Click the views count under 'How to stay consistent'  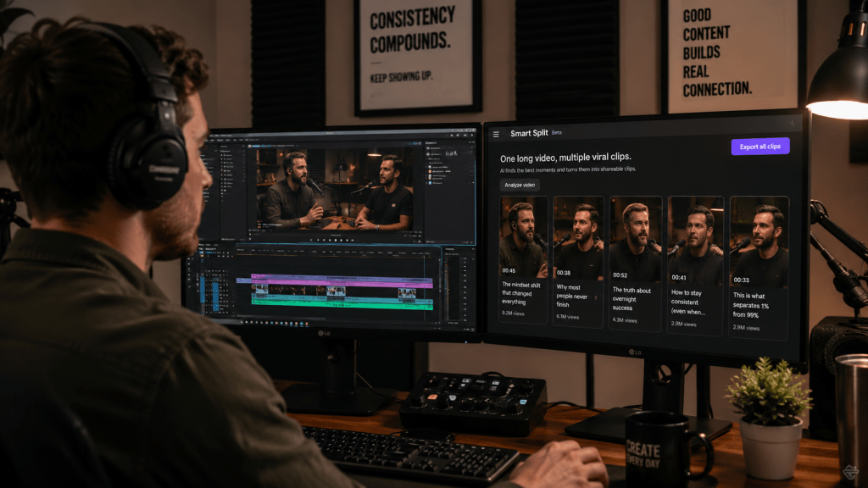click(x=683, y=324)
